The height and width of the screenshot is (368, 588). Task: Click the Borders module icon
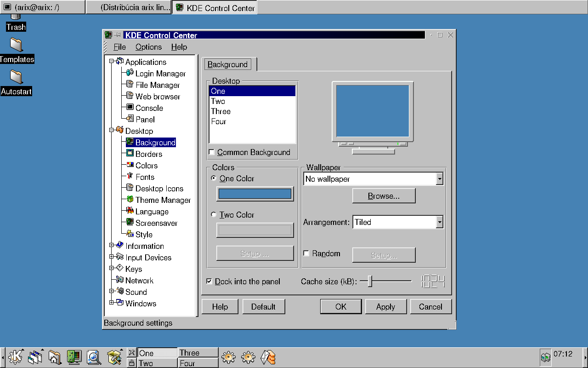tap(130, 154)
